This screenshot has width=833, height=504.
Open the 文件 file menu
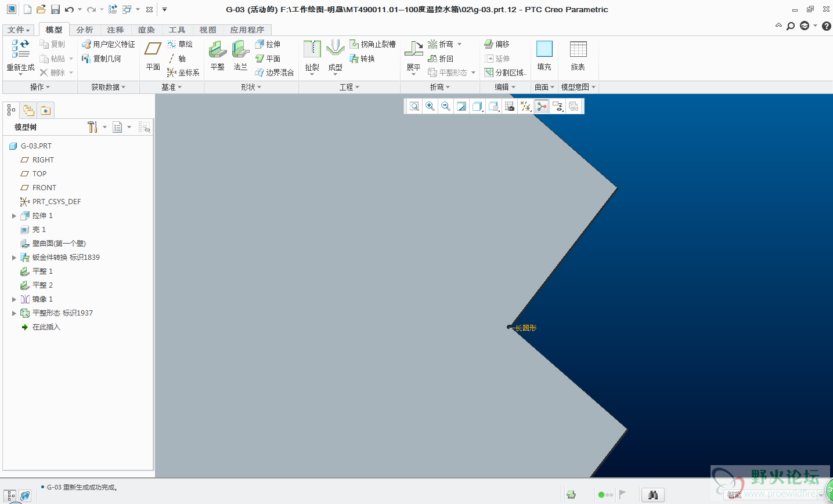pyautogui.click(x=19, y=30)
